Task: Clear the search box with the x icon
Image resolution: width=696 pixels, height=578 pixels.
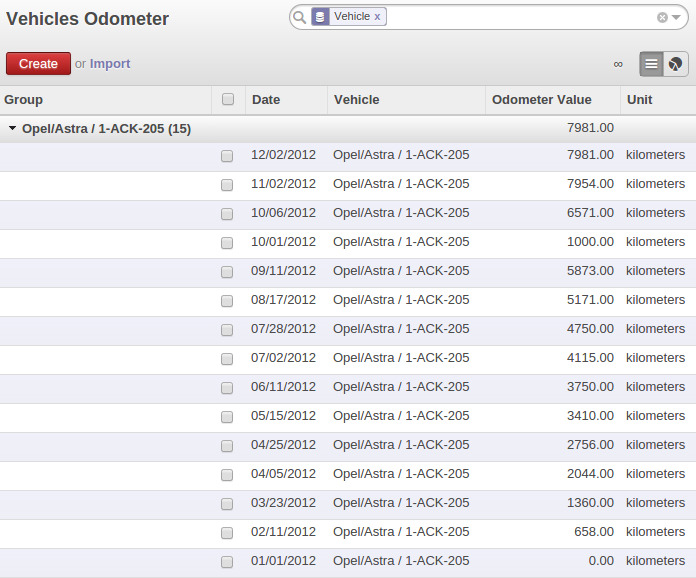Action: (662, 17)
